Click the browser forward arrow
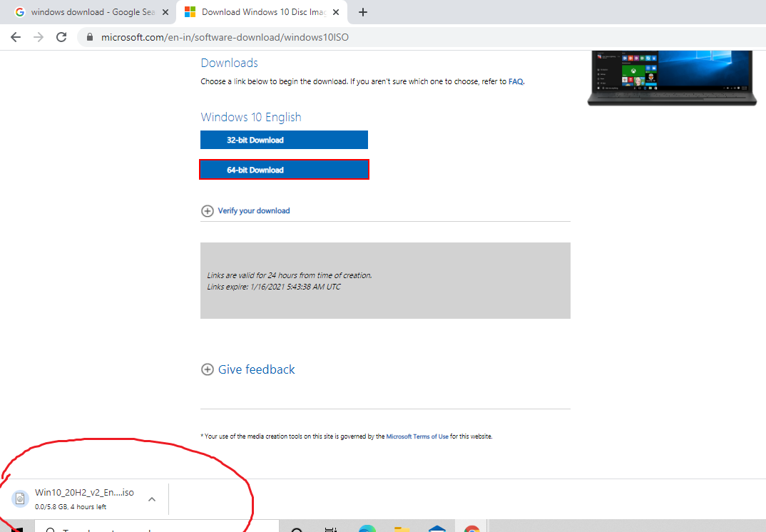The height and width of the screenshot is (532, 766). click(39, 37)
